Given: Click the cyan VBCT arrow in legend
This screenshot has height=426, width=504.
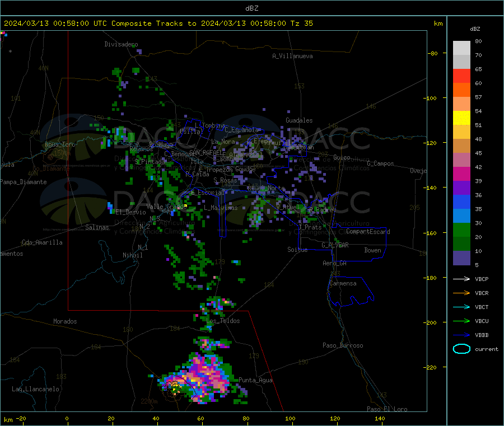Looking at the screenshot, I should [461, 307].
